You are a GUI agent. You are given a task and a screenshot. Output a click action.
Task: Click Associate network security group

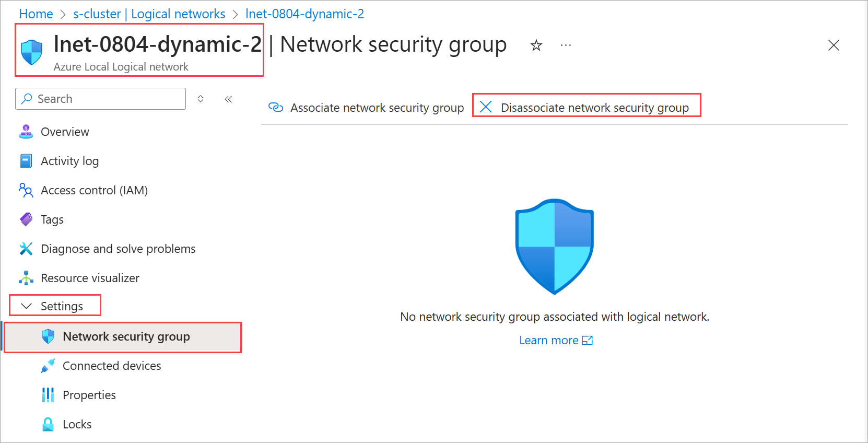click(x=366, y=108)
